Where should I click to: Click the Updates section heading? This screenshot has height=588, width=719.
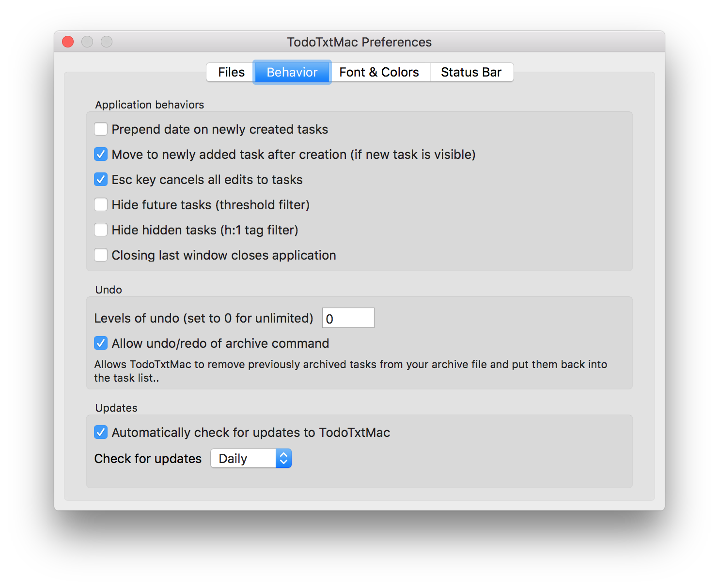click(x=116, y=408)
